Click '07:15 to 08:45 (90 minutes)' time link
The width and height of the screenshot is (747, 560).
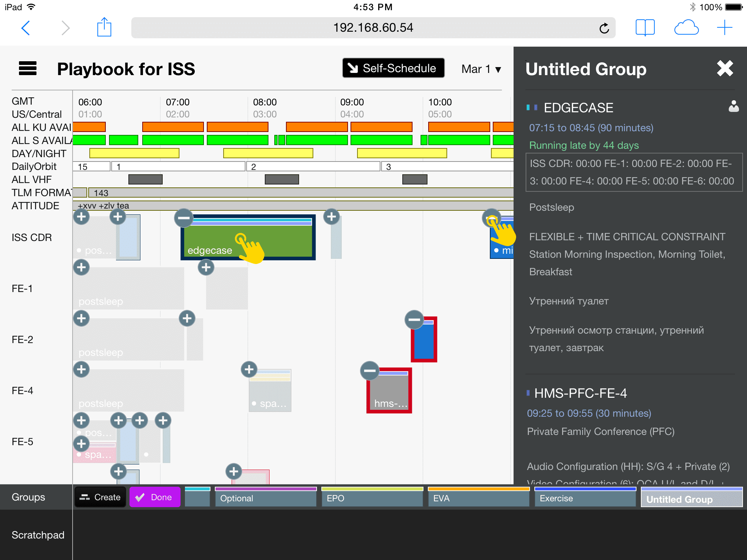click(591, 128)
